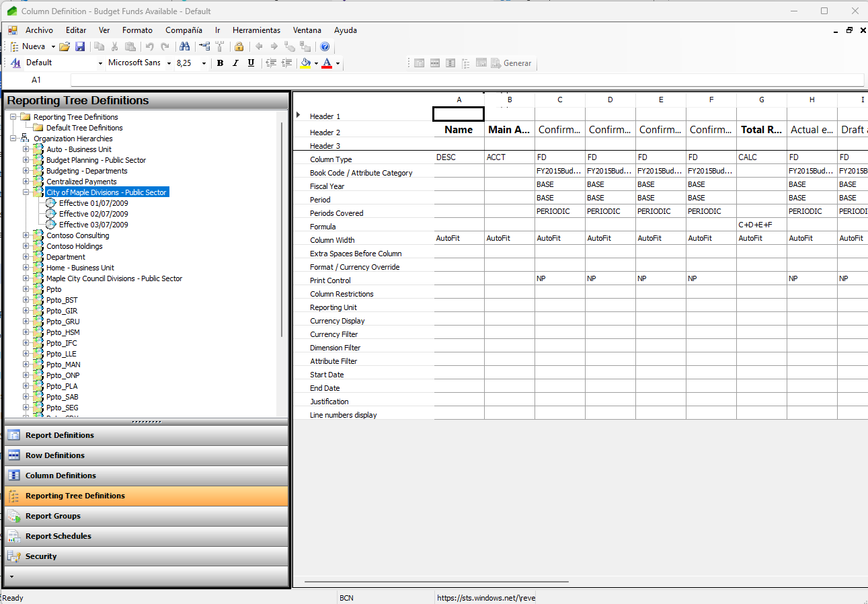The width and height of the screenshot is (868, 604).
Task: Click the Forward arrow navigation icon
Action: 274,46
